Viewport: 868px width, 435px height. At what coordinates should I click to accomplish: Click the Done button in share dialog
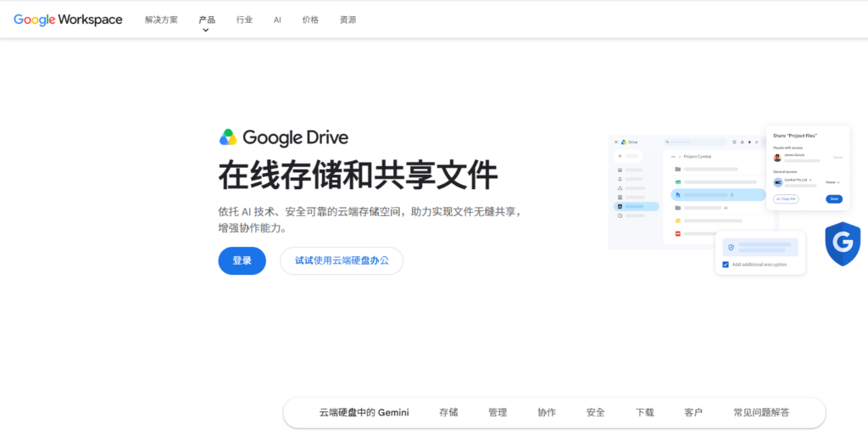pos(834,198)
